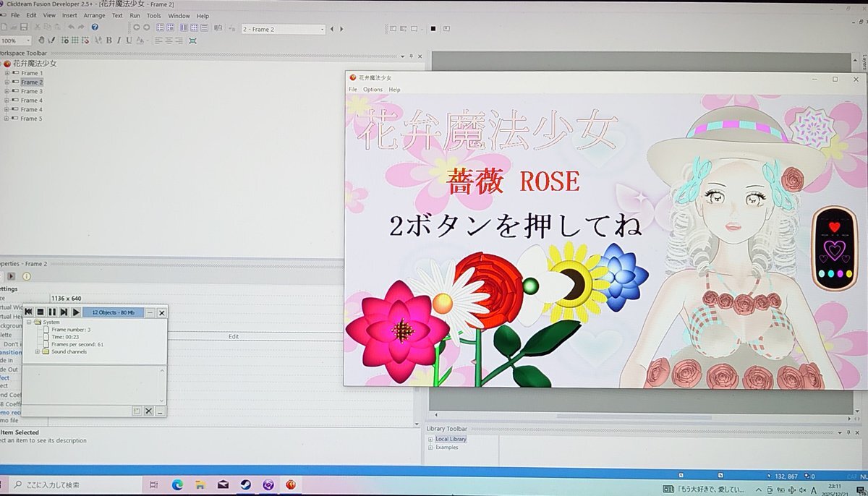868x496 pixels.
Task: Select Frame 3 in workspace tree
Action: click(x=31, y=92)
